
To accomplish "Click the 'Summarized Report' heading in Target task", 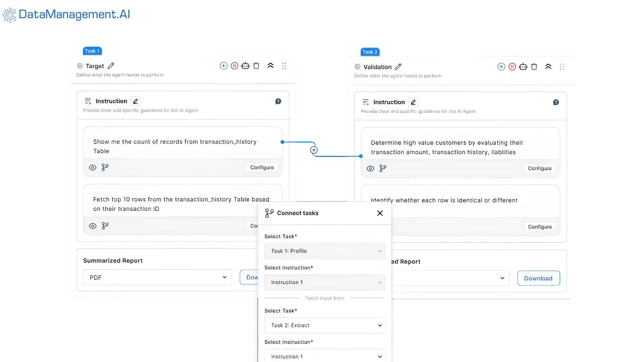I will (x=113, y=261).
